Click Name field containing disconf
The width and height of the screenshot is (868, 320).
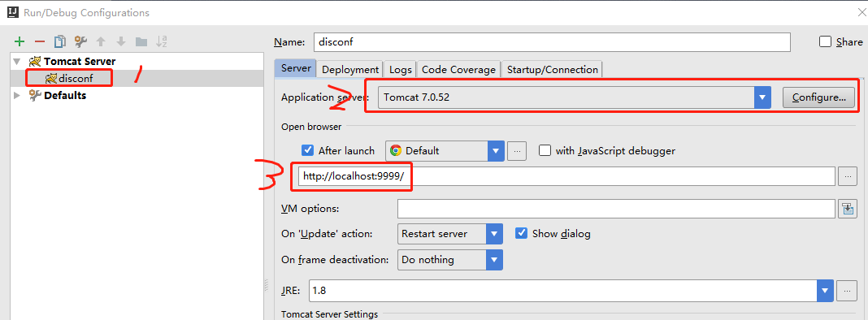tap(553, 42)
